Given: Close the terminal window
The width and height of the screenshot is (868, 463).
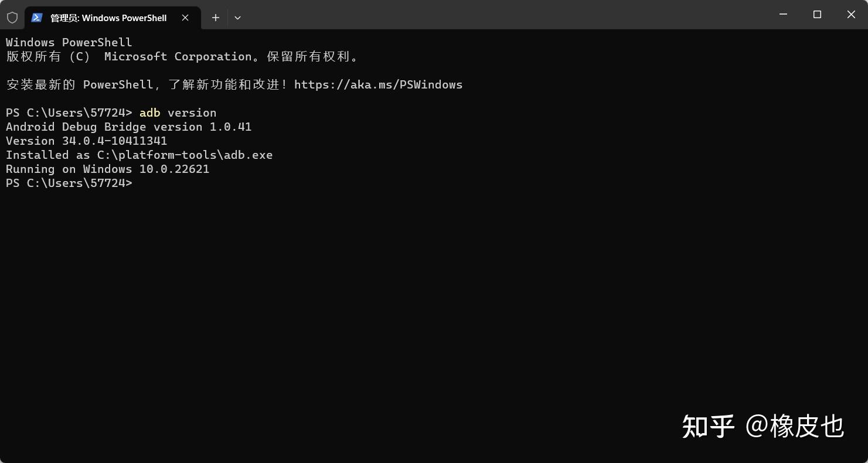Looking at the screenshot, I should coord(851,15).
